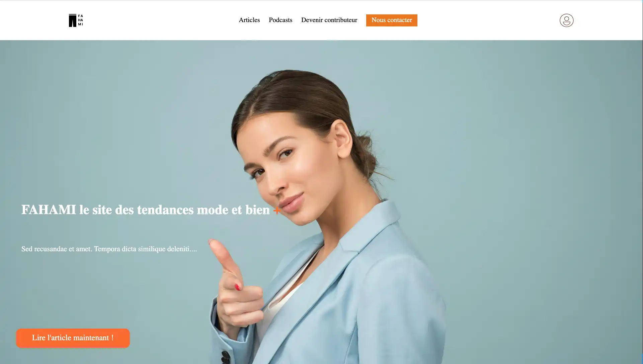Click Lire l'article maintenant ! button
The image size is (643, 364).
coord(73,338)
